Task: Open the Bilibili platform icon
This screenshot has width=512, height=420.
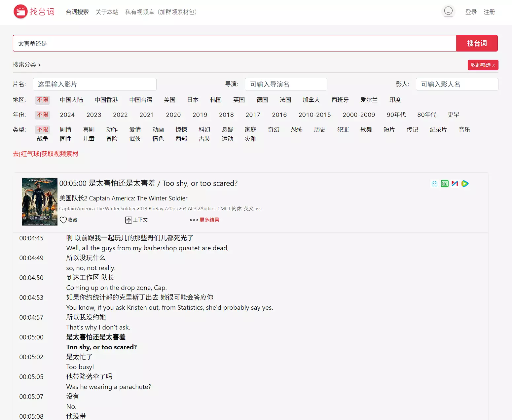Action: pyautogui.click(x=434, y=184)
